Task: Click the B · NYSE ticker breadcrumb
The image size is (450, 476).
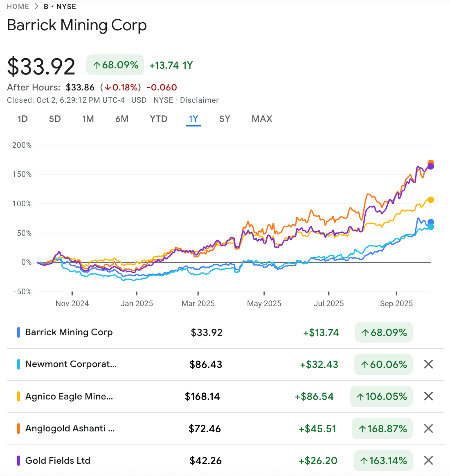Action: tap(60, 6)
